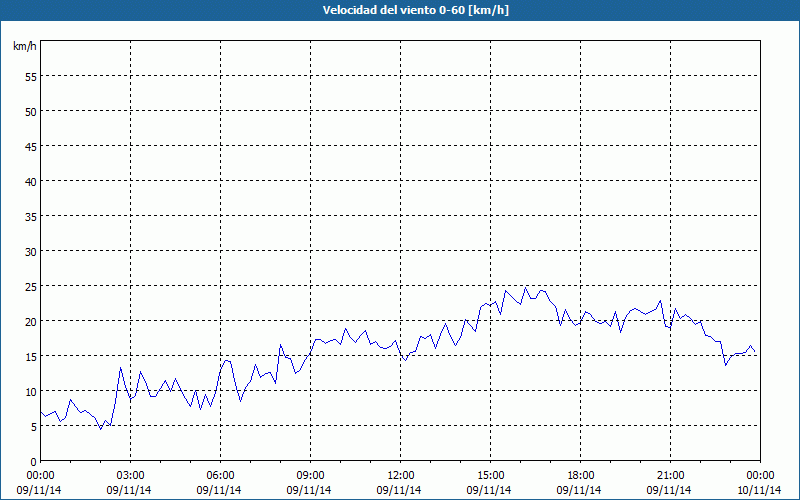Select the y-axis value "55"
800x500 pixels.
coord(31,77)
